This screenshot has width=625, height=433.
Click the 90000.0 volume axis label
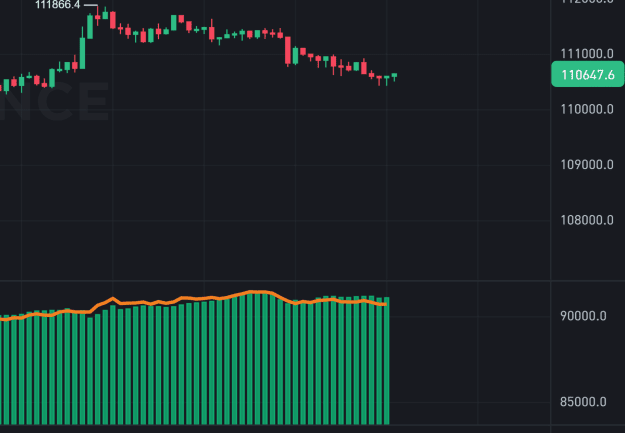(583, 316)
